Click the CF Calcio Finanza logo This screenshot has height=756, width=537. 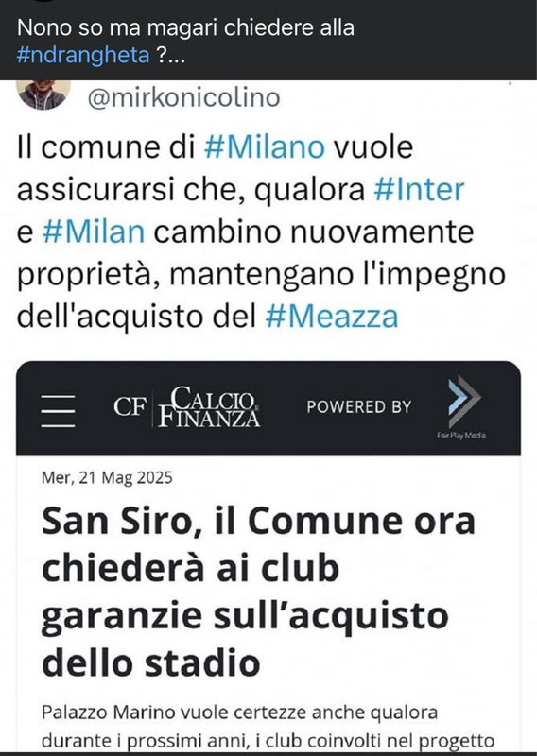point(187,407)
